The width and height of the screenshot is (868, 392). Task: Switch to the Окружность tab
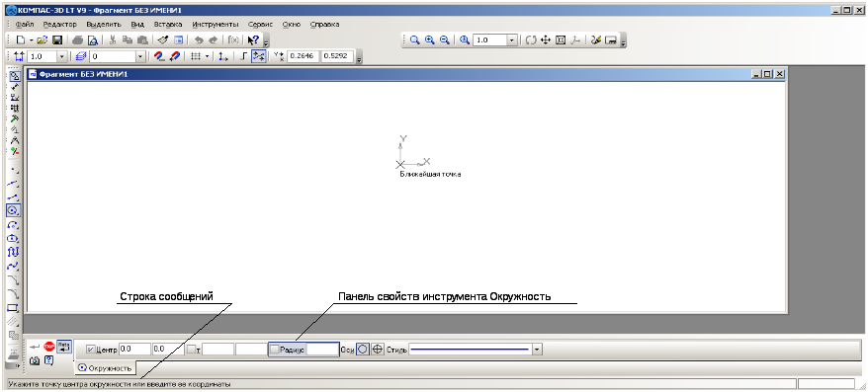105,367
